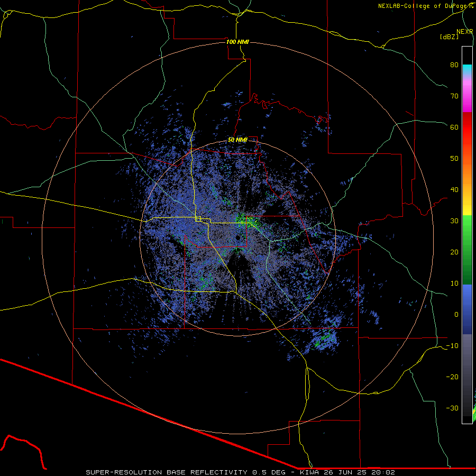Image resolution: width=476 pixels, height=476 pixels.
Task: Click the 20 value on the dBZ scale
Action: point(454,252)
